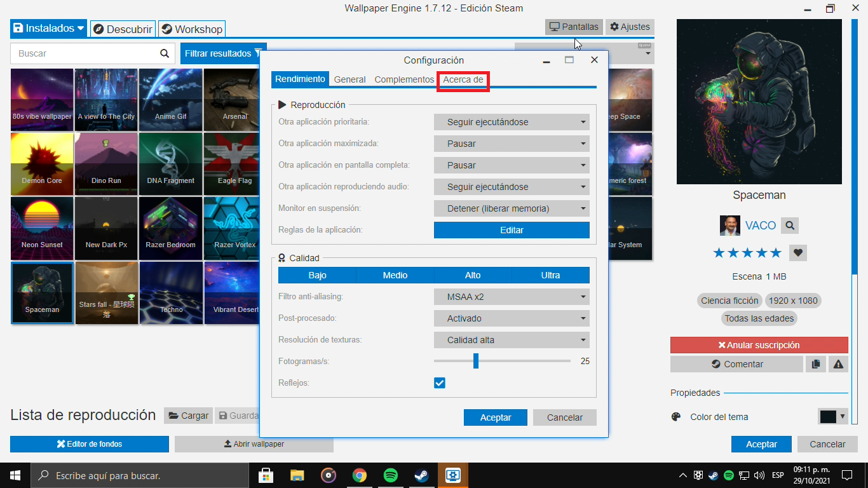Launch Google Chrome from the taskbar
868x488 pixels.
click(x=360, y=475)
